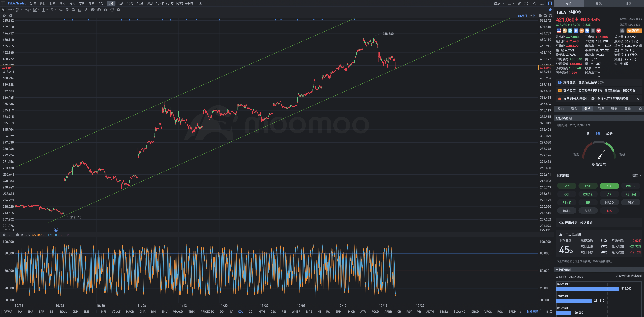Switch to the 资金 capital tab
Viewport: 644px width, 317px height.
click(574, 109)
